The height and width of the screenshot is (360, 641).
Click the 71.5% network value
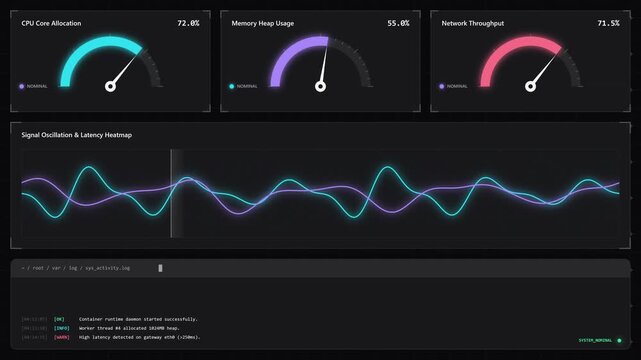pyautogui.click(x=608, y=23)
